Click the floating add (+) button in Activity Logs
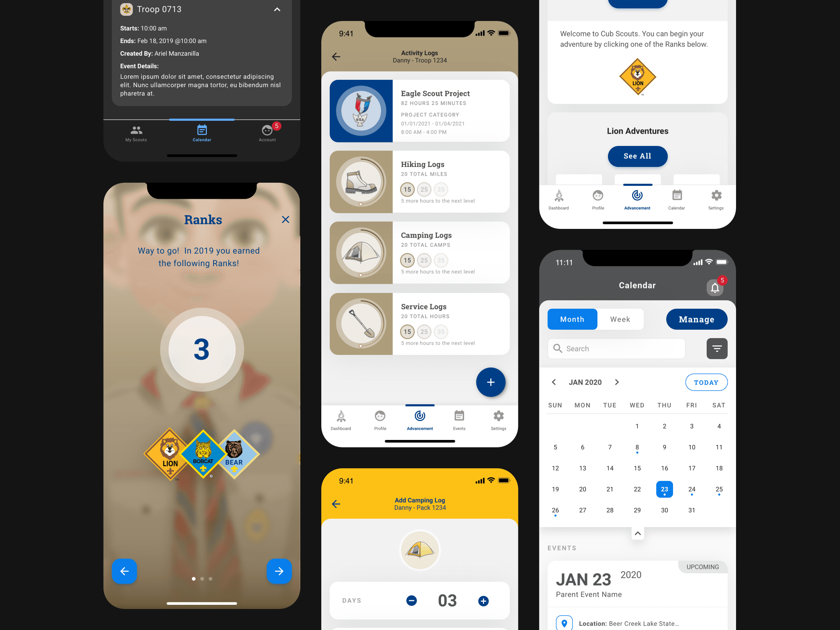This screenshot has width=840, height=630. (x=490, y=382)
